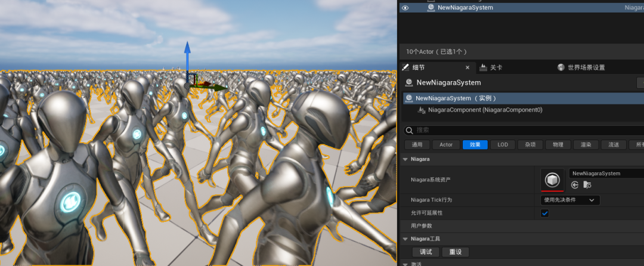Select the Actor filter button
This screenshot has width=644, height=266.
(x=446, y=144)
